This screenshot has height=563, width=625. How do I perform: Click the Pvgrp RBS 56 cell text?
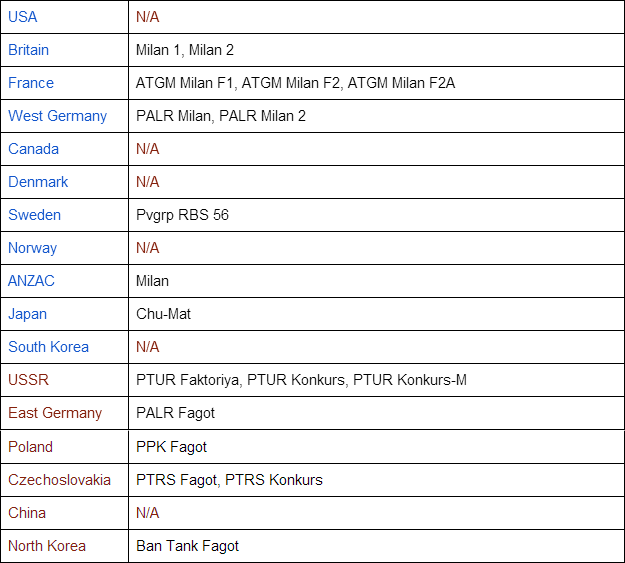tap(182, 215)
